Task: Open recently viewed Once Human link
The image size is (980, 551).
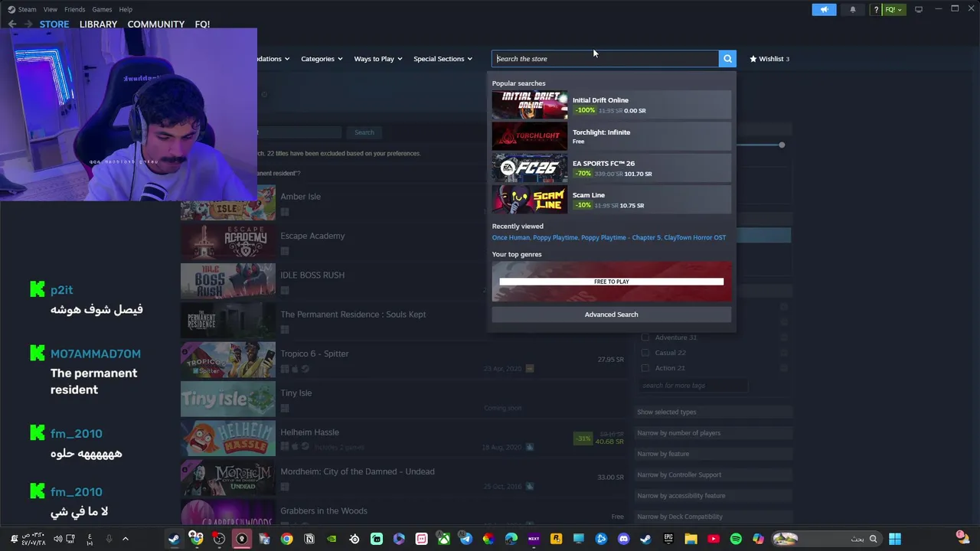Action: tap(511, 237)
